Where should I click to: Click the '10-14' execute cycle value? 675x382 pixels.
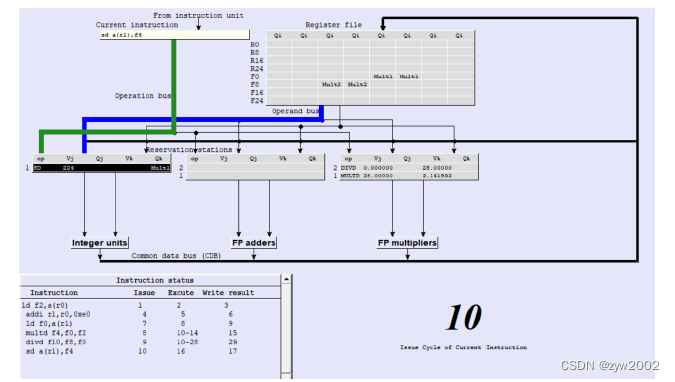[x=187, y=333]
